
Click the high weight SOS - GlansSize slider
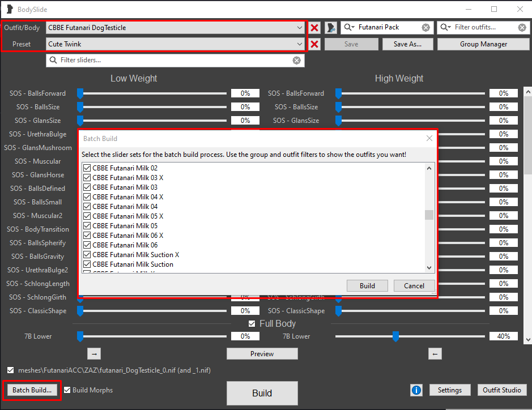pyautogui.click(x=410, y=121)
